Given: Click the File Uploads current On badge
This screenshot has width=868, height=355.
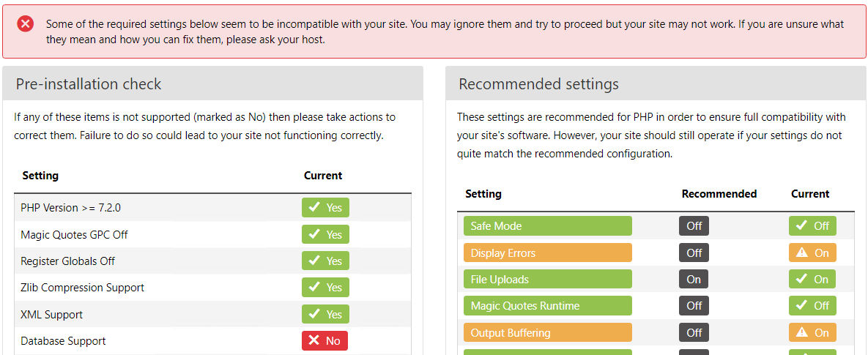Looking at the screenshot, I should [x=812, y=279].
